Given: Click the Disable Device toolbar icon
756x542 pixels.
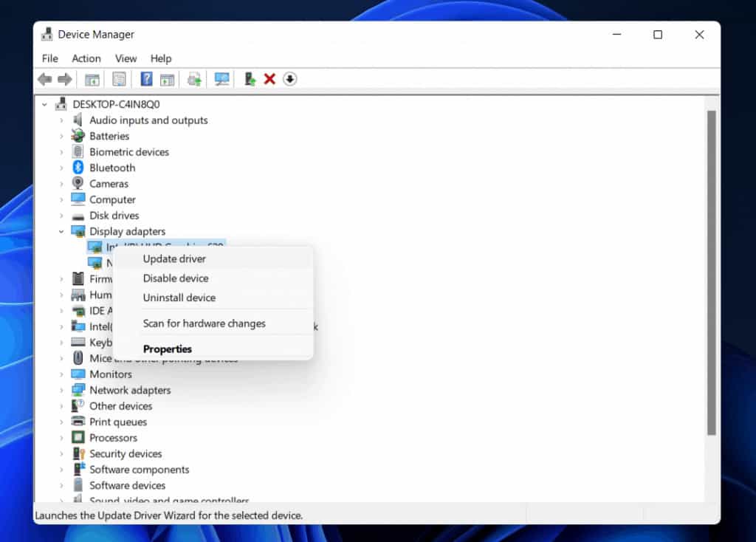Looking at the screenshot, I should (x=289, y=79).
